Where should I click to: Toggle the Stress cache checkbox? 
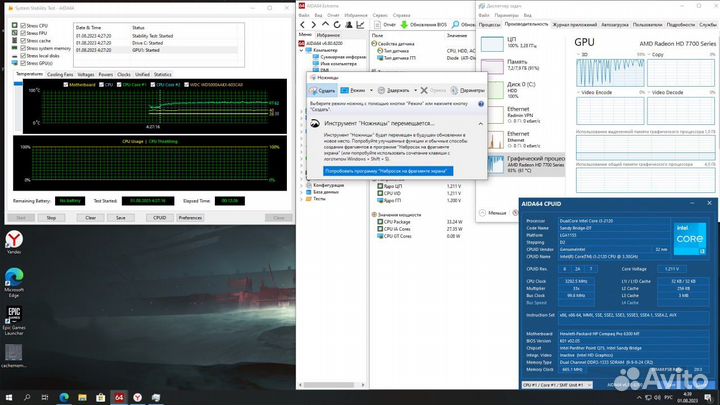click(23, 40)
